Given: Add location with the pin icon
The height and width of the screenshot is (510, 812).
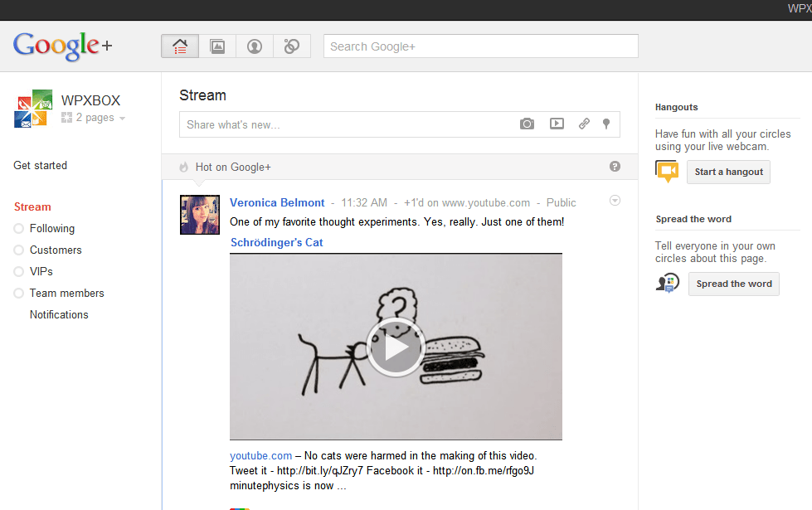Looking at the screenshot, I should tap(606, 124).
